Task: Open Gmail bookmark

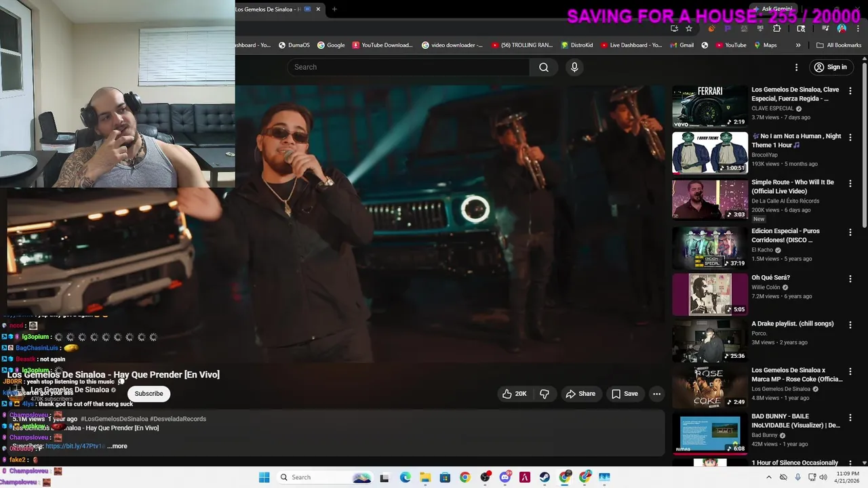Action: coord(682,45)
